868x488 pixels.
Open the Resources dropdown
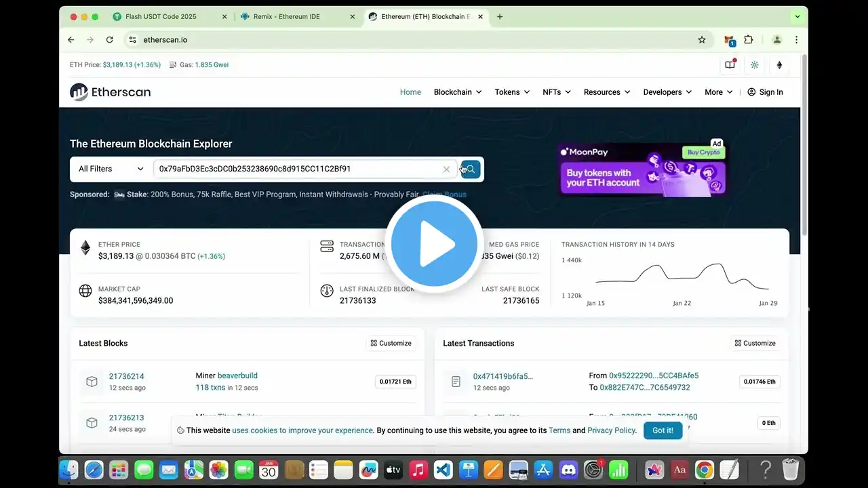(607, 92)
